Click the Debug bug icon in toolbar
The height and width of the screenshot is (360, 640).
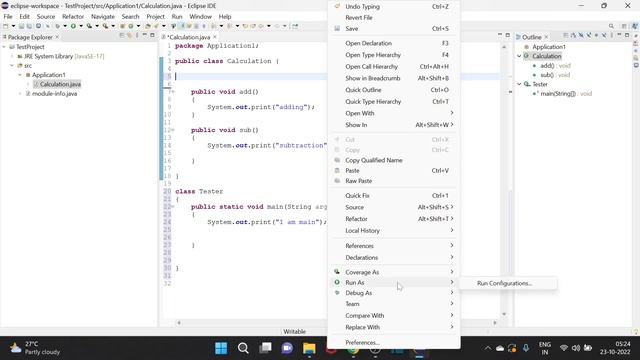click(x=58, y=26)
